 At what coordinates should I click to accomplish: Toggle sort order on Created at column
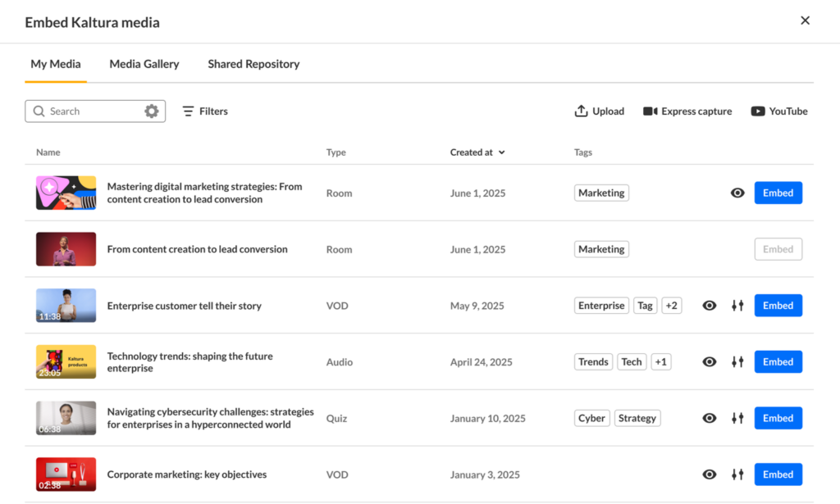click(x=477, y=152)
